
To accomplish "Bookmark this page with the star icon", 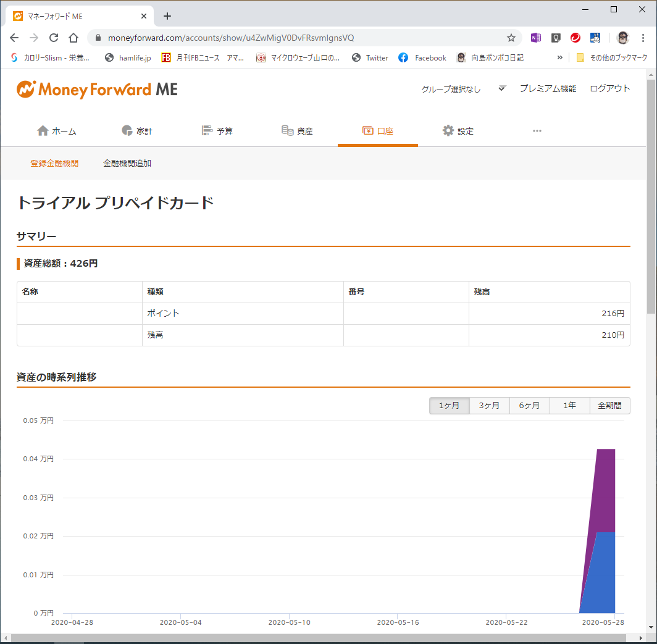I will (x=511, y=38).
